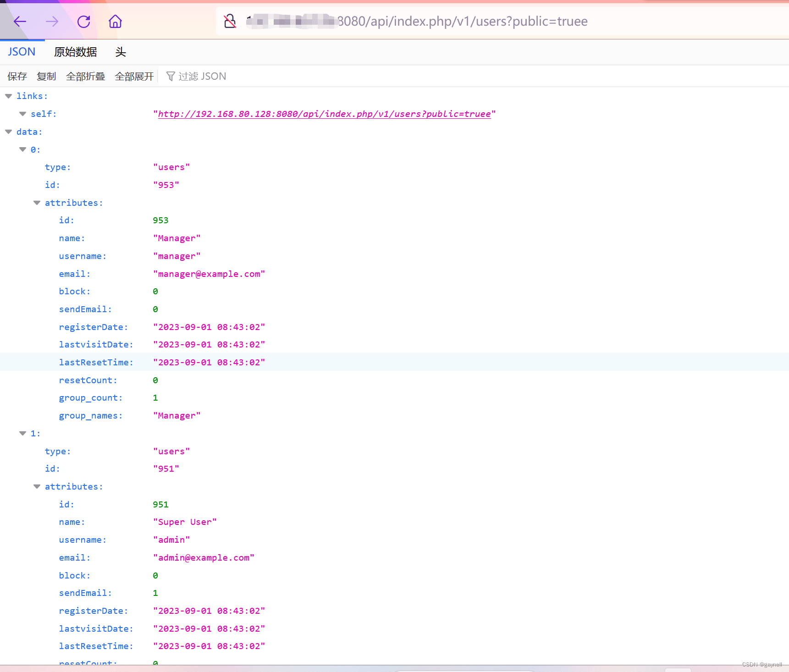This screenshot has width=789, height=672.
Task: Collapse the data item 0 node
Action: point(22,149)
